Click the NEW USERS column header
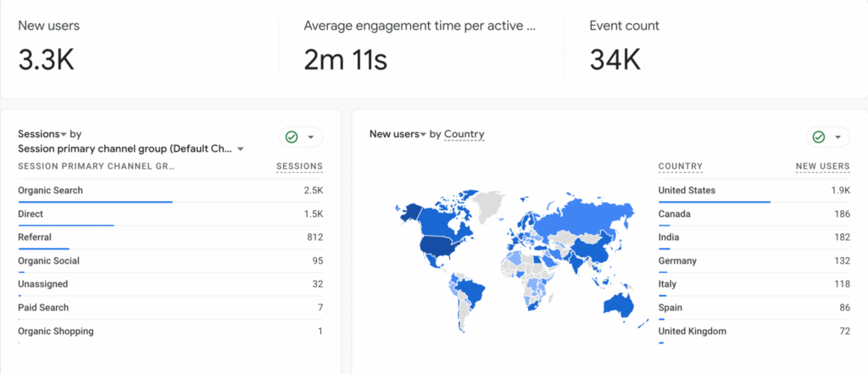This screenshot has width=868, height=374. click(822, 166)
